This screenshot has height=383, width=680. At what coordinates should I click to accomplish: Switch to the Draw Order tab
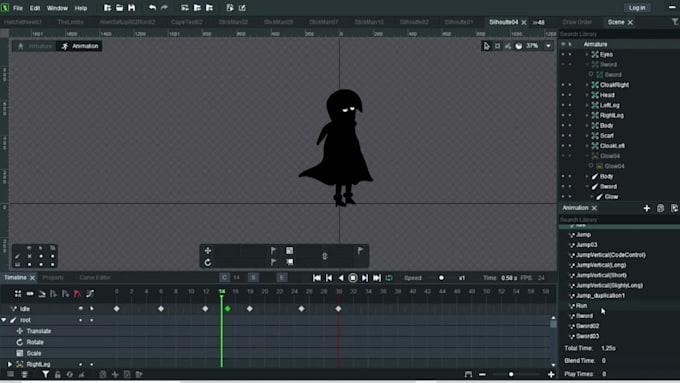click(x=577, y=22)
